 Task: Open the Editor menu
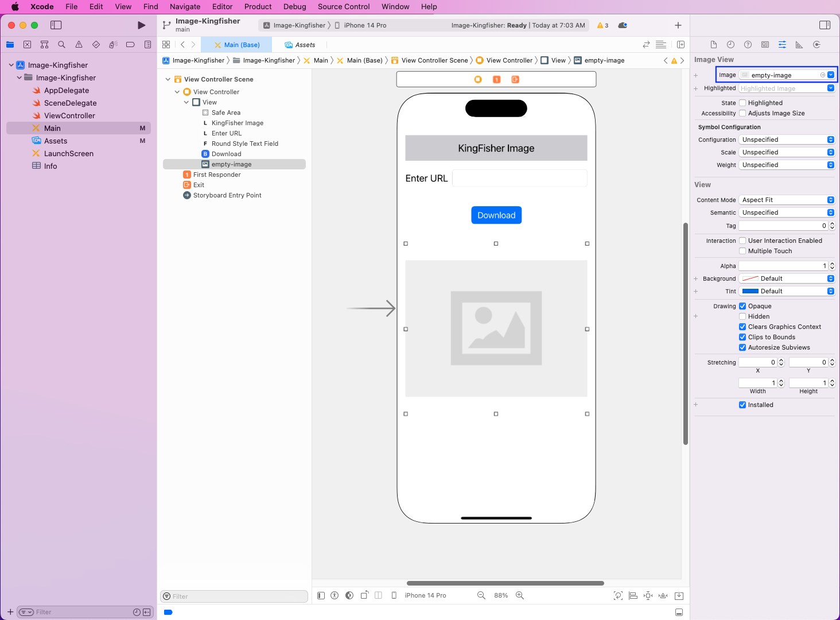(222, 7)
